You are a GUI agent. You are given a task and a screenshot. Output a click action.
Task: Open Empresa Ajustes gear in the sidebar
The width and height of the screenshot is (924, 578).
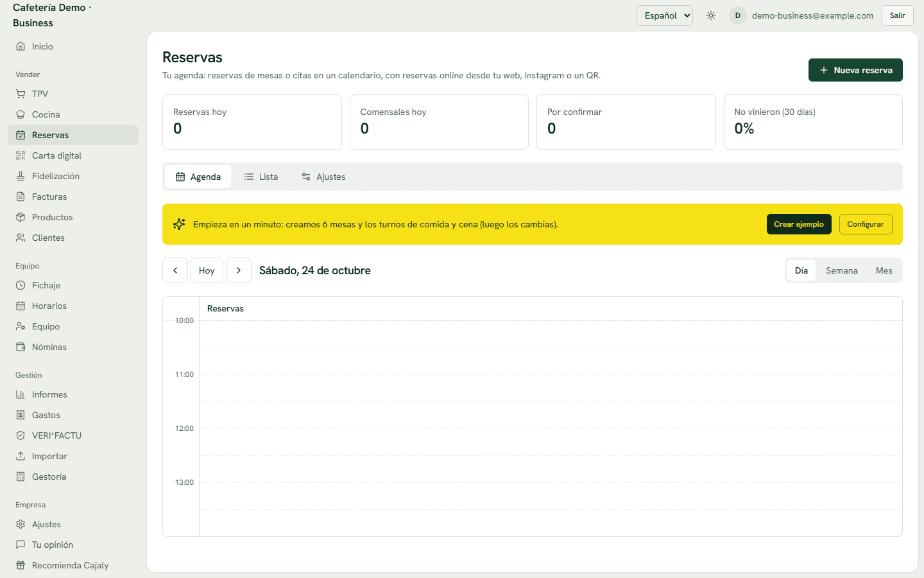tap(73, 524)
